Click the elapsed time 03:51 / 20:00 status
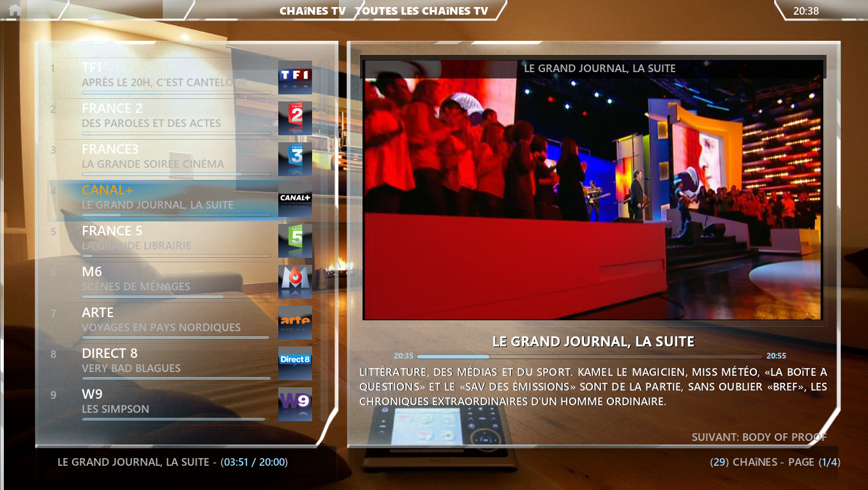868x490 pixels. 255,462
